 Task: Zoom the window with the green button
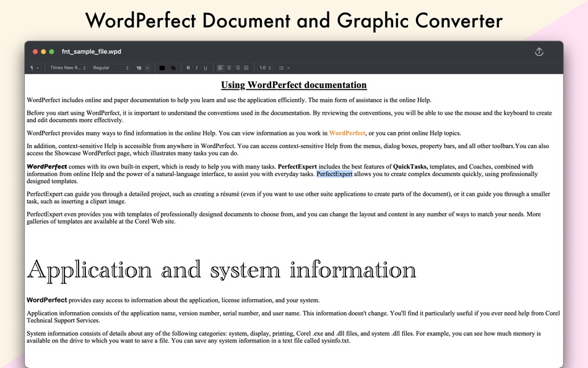52,51
